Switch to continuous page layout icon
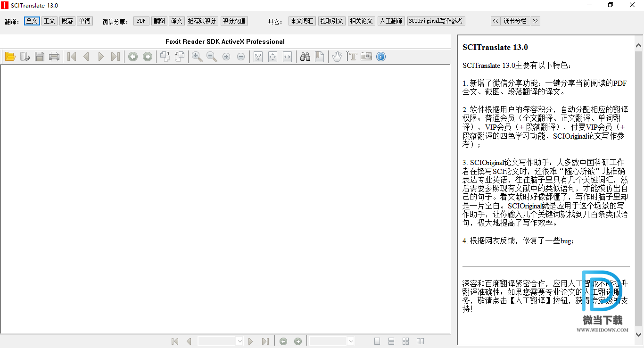The image size is (644, 348). point(391,341)
